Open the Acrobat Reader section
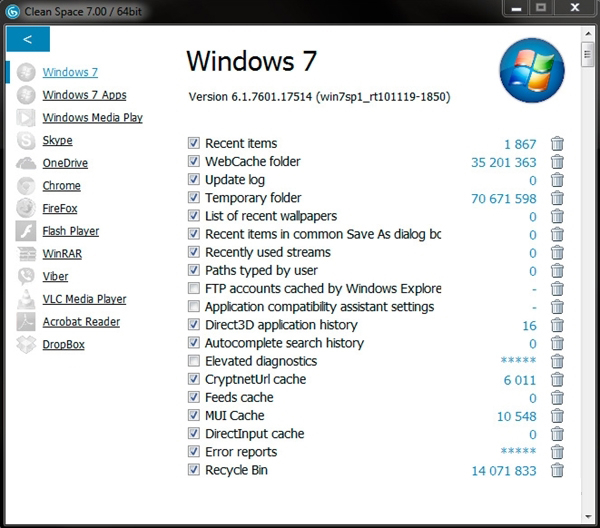The image size is (600, 528). 81,322
